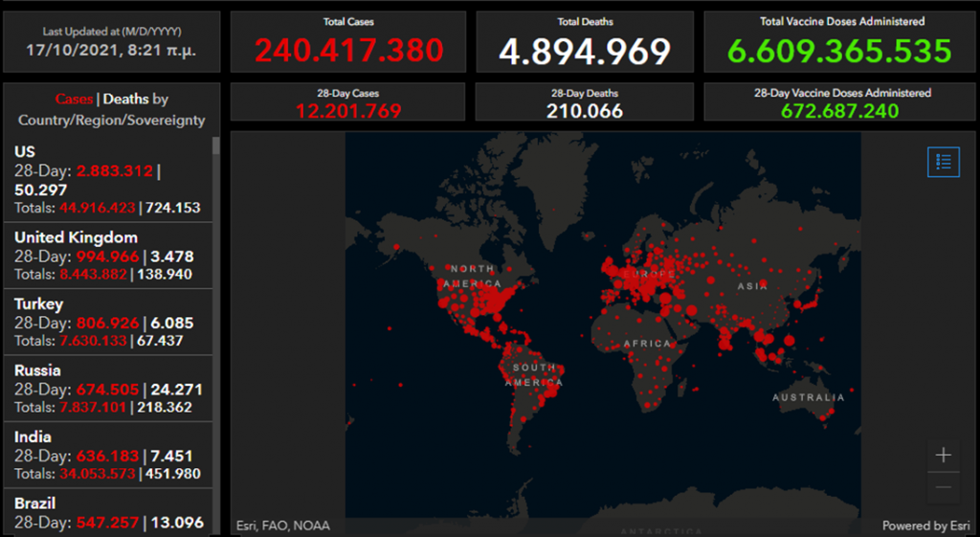Click the Total Deaths number panel

[585, 42]
